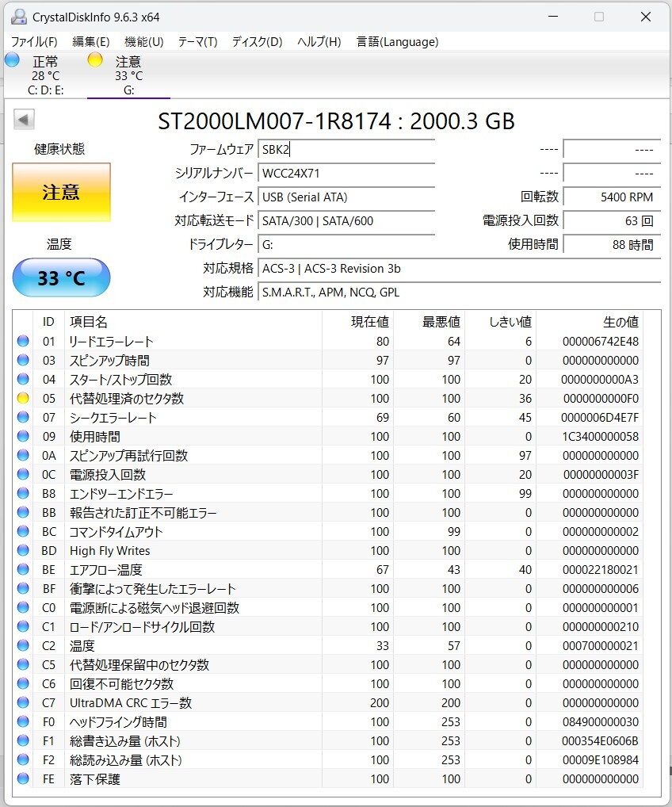Click the status icon for コマンドタイムアウト
Image resolution: width=672 pixels, height=807 pixels.
23,532
